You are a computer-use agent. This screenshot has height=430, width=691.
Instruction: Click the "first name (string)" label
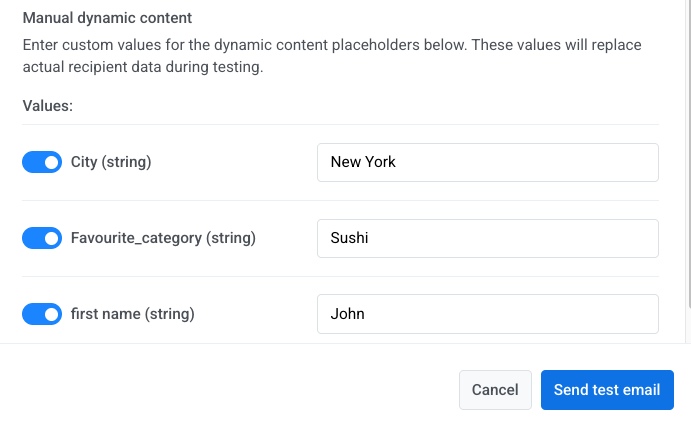[132, 314]
